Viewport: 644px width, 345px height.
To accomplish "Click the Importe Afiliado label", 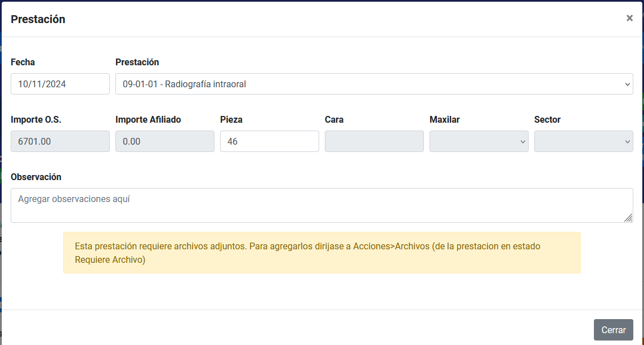I will (x=148, y=119).
